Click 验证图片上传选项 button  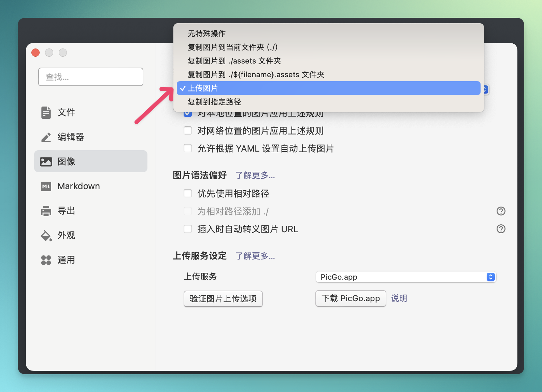tap(223, 299)
